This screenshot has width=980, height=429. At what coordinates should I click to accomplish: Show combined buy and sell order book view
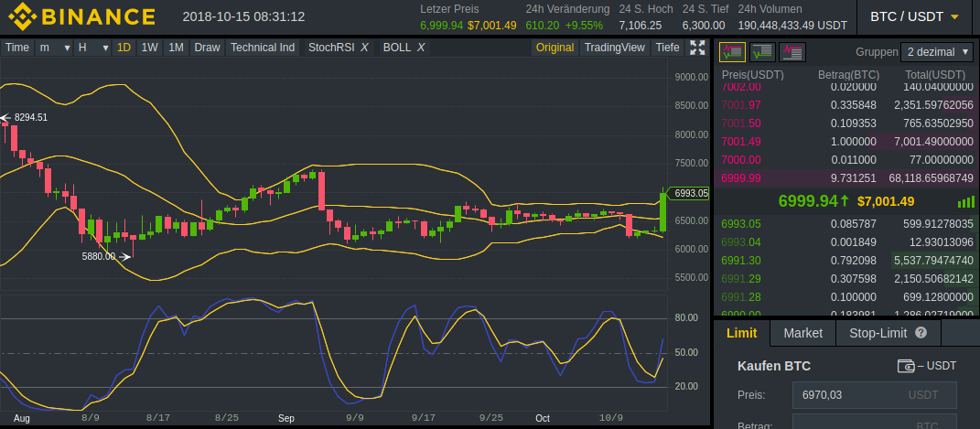pyautogui.click(x=732, y=52)
